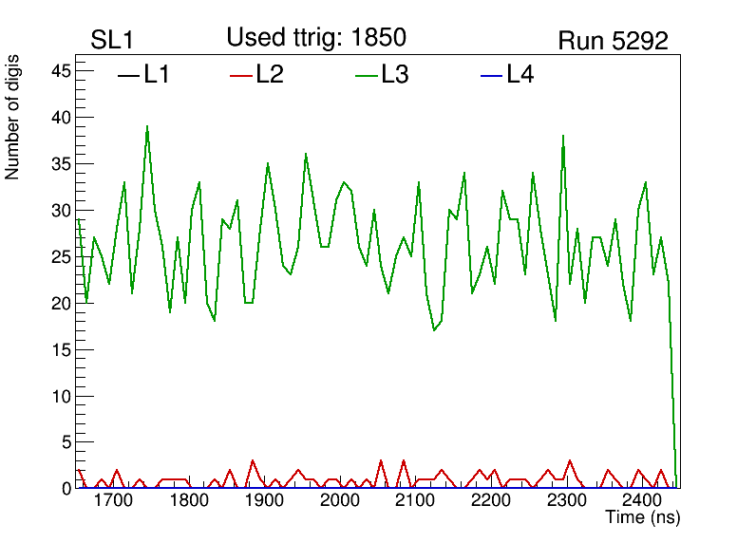
Task: Select the L3 legend label text
Action: click(395, 76)
